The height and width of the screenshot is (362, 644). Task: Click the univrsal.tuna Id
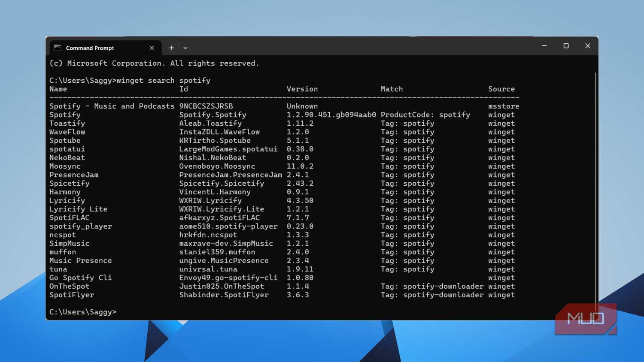click(208, 269)
